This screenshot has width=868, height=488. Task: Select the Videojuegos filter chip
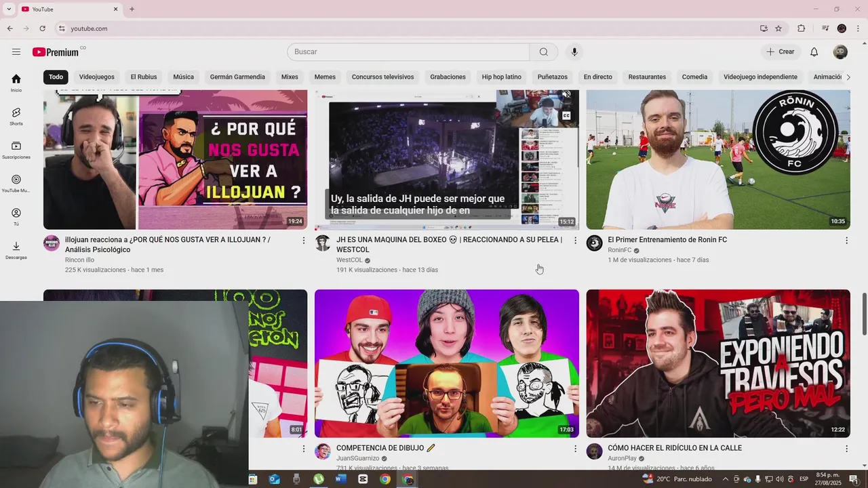click(x=96, y=77)
